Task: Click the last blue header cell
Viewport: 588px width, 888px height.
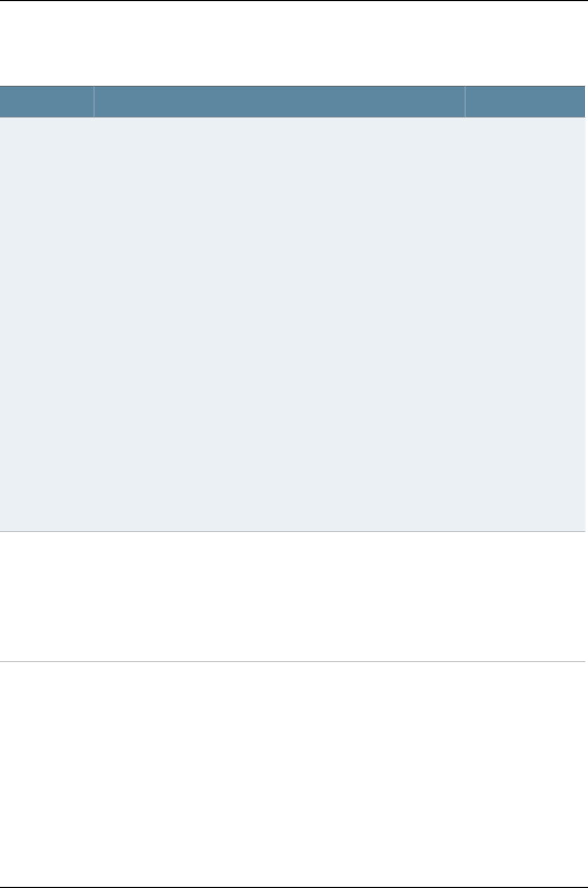Action: pyautogui.click(x=525, y=102)
